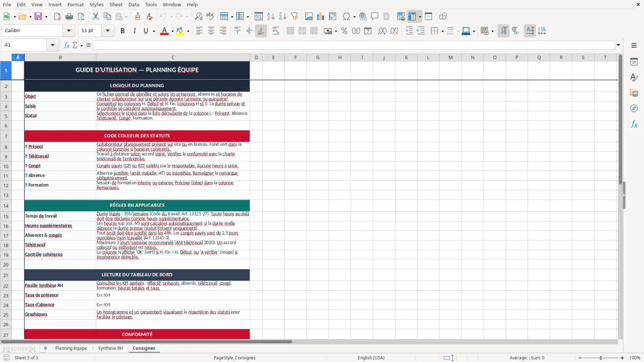Toggle center horizontally alignment
Image resolution: width=644 pixels, height=362 pixels.
coord(211,31)
